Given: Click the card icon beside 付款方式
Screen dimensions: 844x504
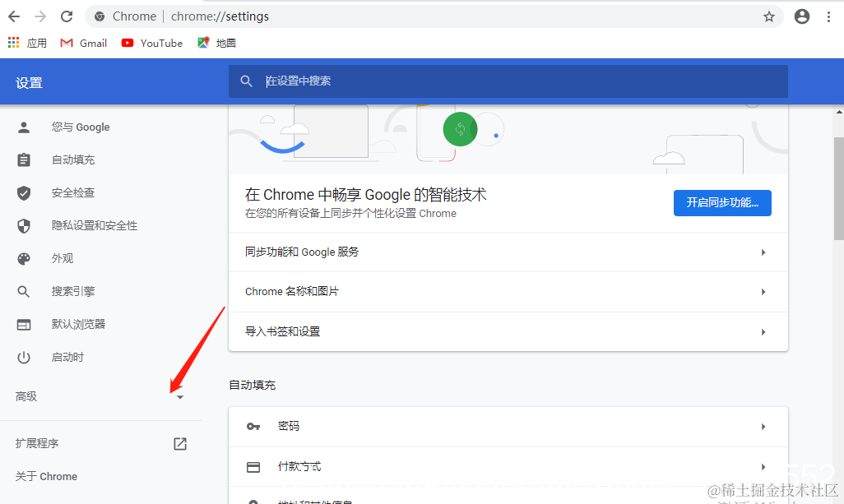Looking at the screenshot, I should [x=253, y=467].
